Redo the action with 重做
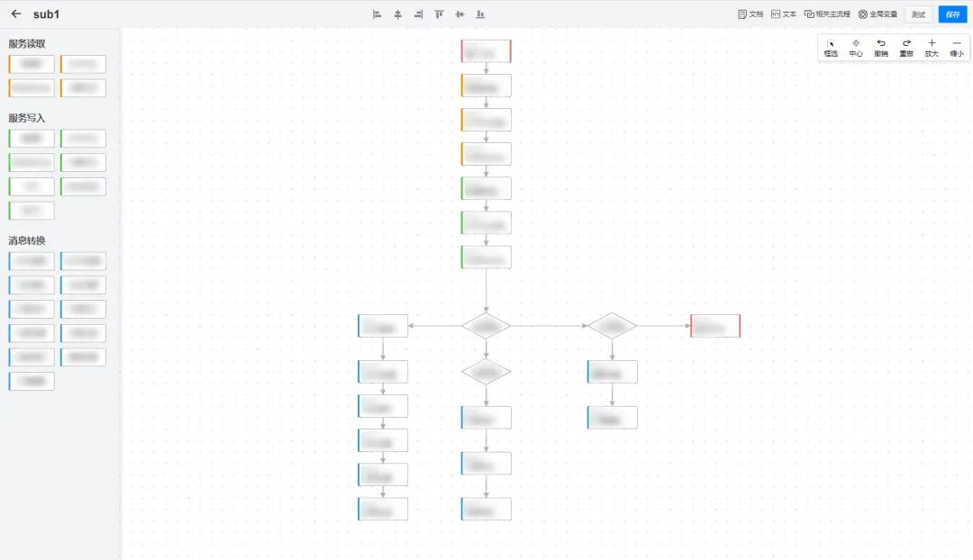The image size is (973, 560). 905,47
